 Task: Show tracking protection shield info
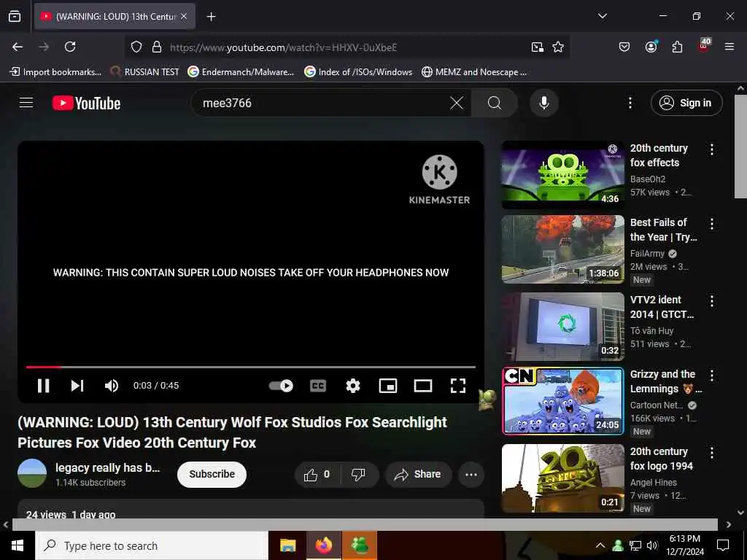[x=136, y=47]
